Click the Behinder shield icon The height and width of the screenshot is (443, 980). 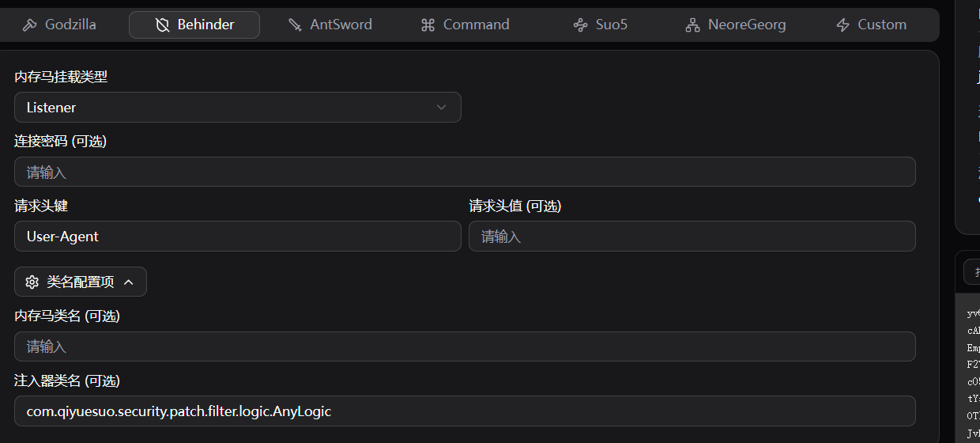click(x=163, y=25)
